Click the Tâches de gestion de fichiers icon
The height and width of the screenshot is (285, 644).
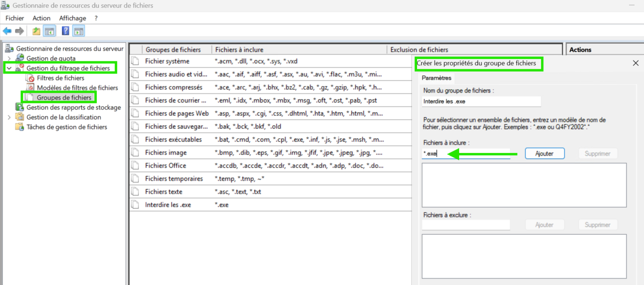click(x=20, y=127)
